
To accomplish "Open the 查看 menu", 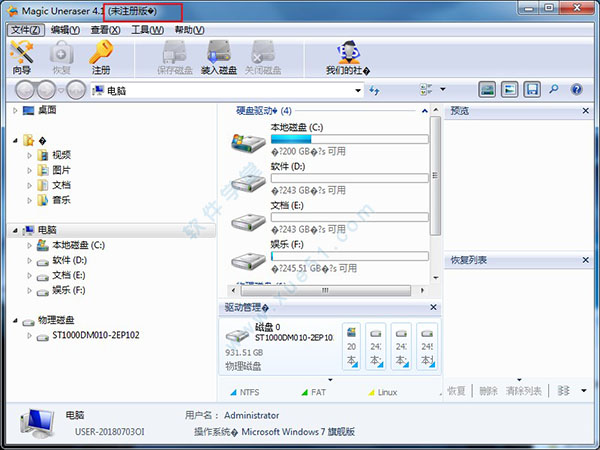I will (105, 30).
